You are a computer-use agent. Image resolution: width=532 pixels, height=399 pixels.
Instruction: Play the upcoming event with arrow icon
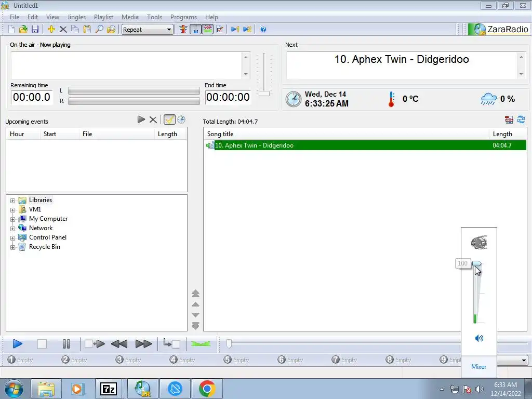pyautogui.click(x=141, y=119)
